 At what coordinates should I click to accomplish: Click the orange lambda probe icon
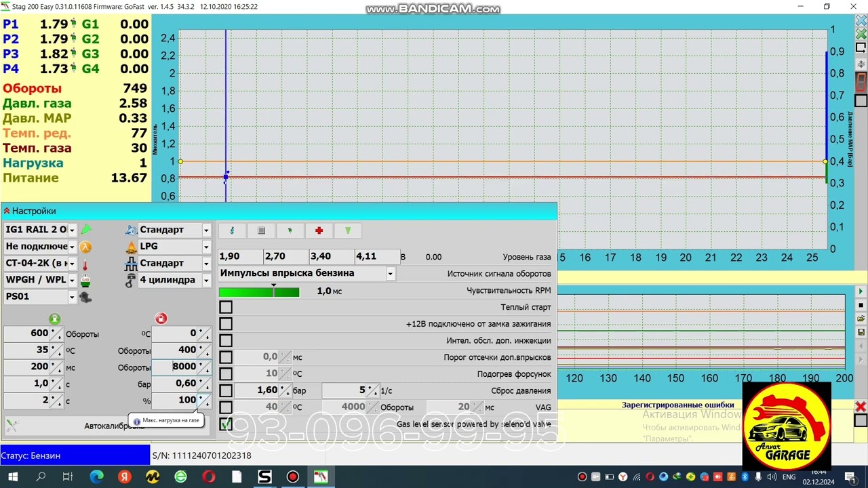click(85, 247)
